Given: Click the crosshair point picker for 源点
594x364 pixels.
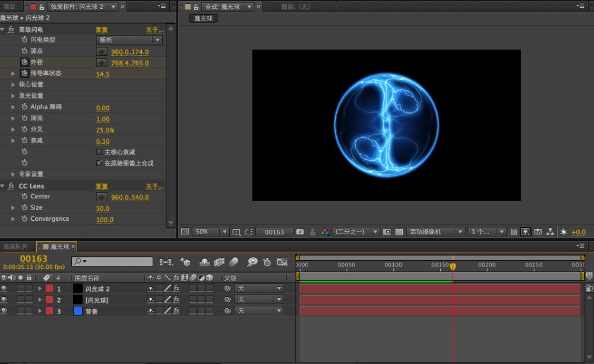Looking at the screenshot, I should click(x=101, y=52).
